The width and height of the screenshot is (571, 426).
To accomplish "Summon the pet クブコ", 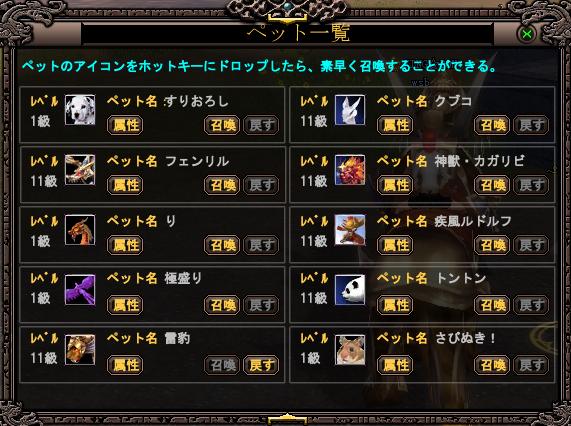I will click(x=492, y=125).
